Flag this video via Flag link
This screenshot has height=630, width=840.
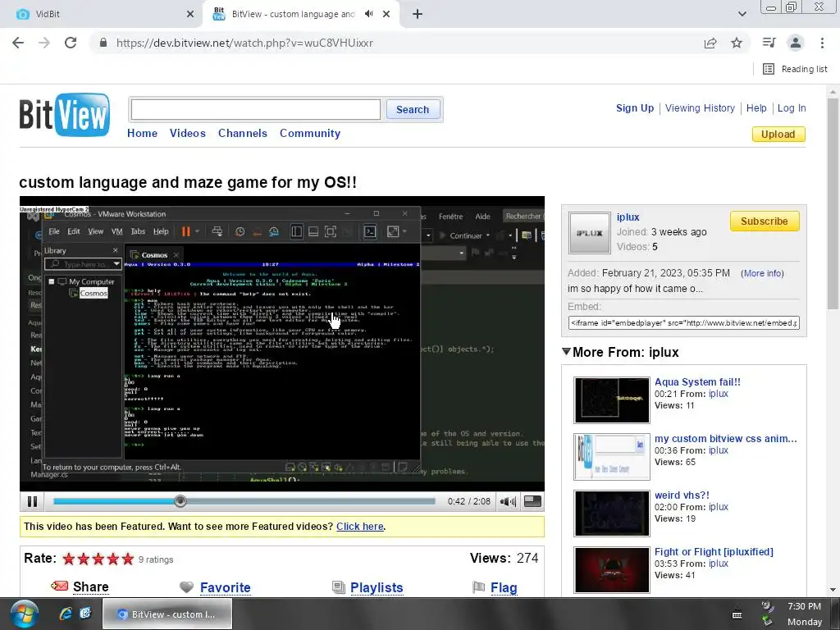click(504, 587)
